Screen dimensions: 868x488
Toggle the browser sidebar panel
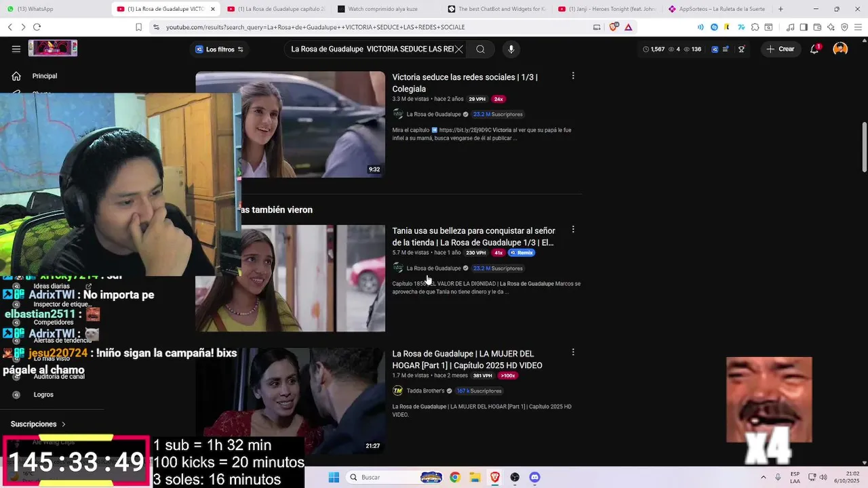804,27
